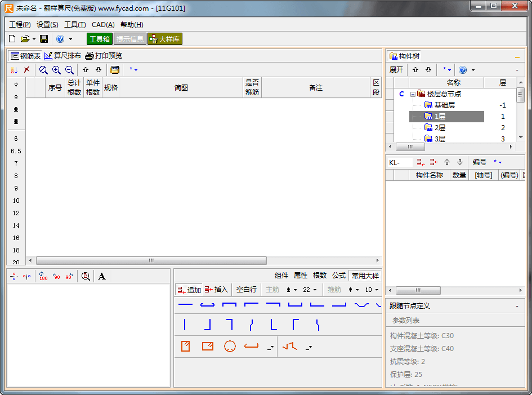Click the green 工具箱 button
The image size is (532, 395).
100,39
